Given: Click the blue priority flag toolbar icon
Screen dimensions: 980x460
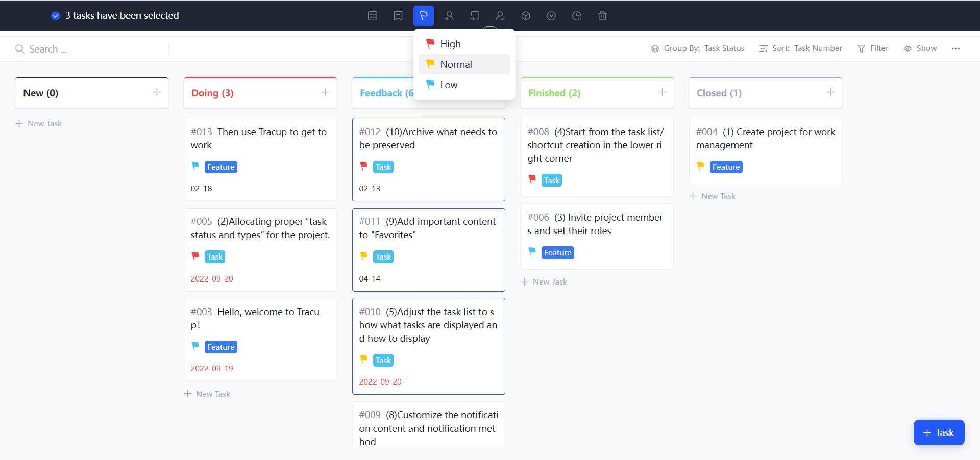Looking at the screenshot, I should tap(424, 16).
